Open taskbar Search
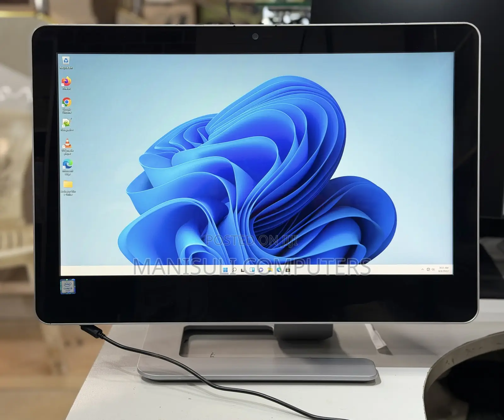Screen dimensions: 504x420 [x=234, y=270]
